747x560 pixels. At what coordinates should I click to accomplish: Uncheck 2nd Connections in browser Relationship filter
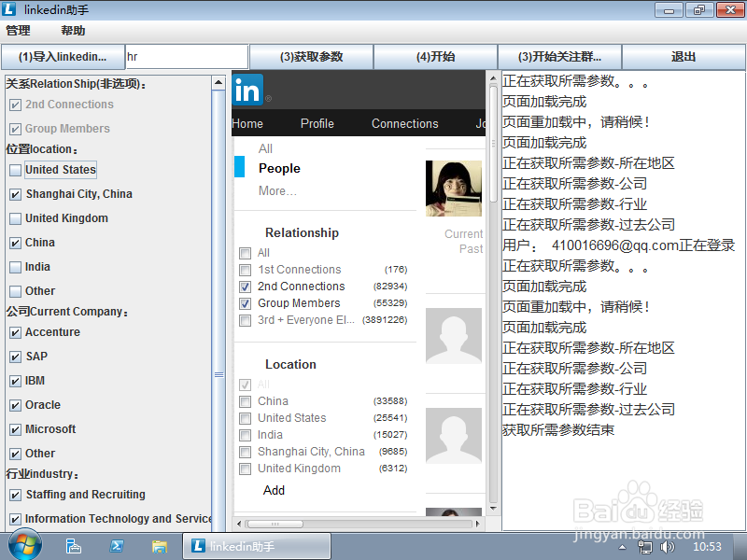tap(245, 287)
